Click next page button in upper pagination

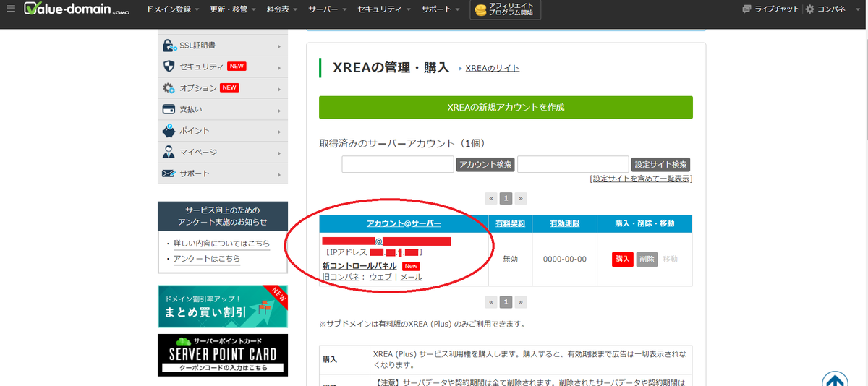521,198
